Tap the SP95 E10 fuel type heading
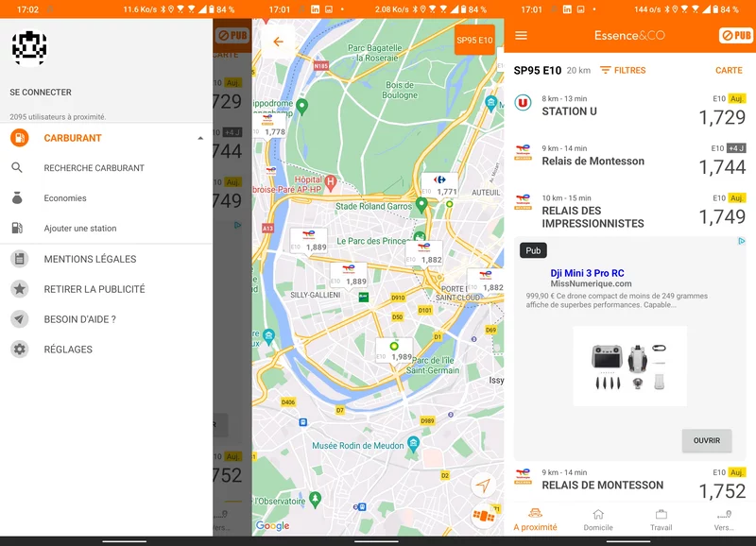This screenshot has height=546, width=756. [537, 70]
